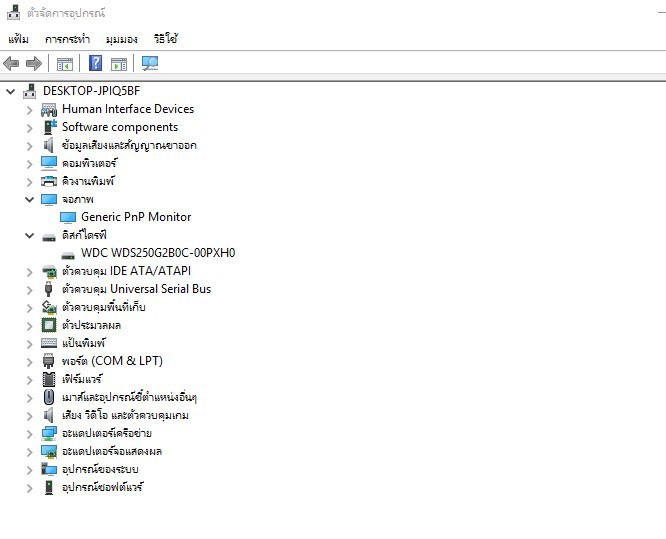The image size is (666, 539).
Task: Open the แฟ้ม (File) menu
Action: tap(18, 39)
